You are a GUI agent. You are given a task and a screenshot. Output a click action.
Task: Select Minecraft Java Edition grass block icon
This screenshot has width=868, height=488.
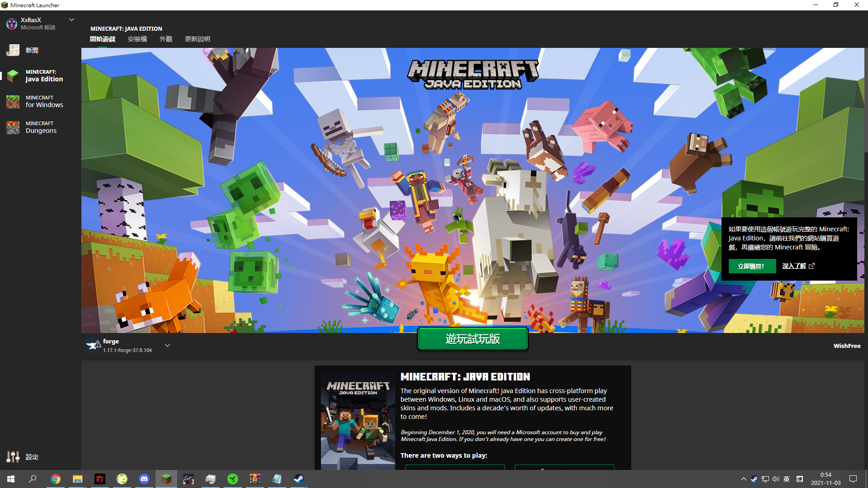tap(13, 75)
